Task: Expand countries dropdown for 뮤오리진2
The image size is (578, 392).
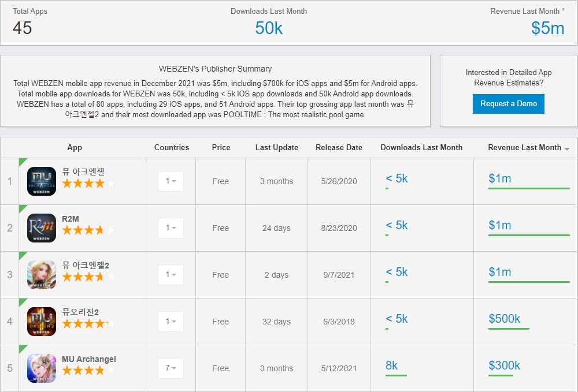Action: (171, 322)
